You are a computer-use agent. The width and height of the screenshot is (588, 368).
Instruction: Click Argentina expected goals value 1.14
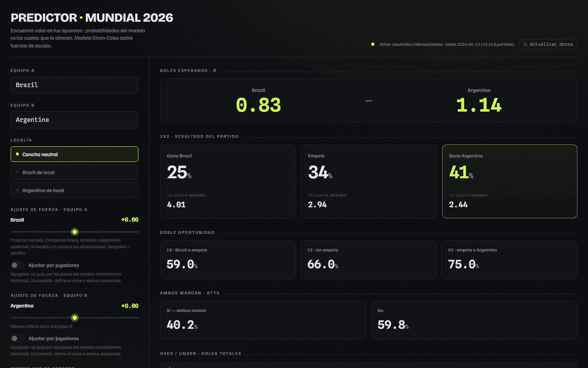[x=479, y=105]
